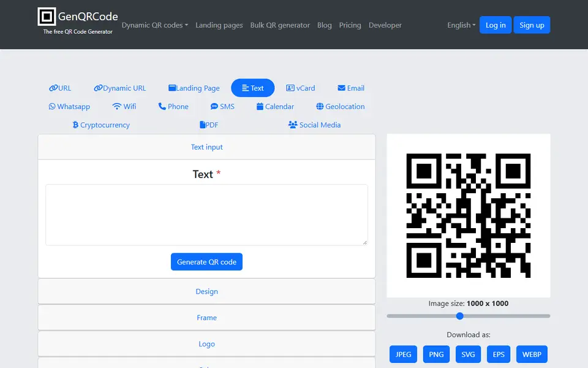588x368 pixels.
Task: Go to the Blog page
Action: coord(325,25)
